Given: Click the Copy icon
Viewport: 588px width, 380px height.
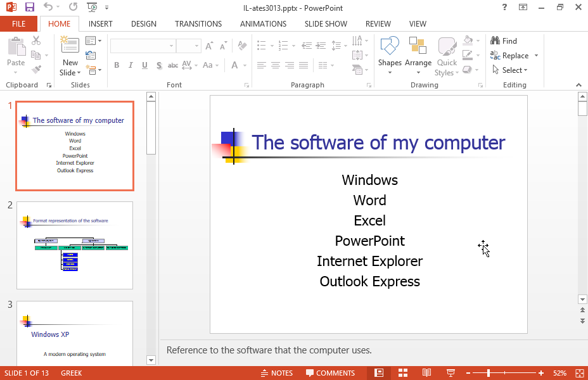Looking at the screenshot, I should click(x=36, y=55).
